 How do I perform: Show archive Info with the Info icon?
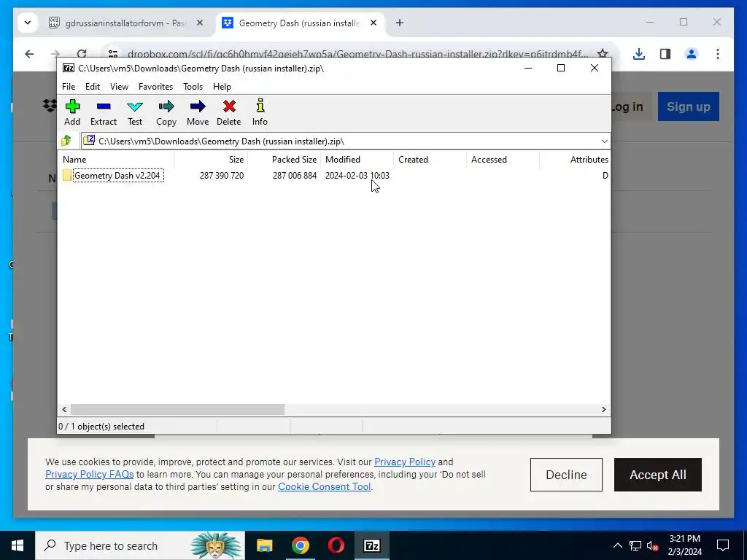(260, 112)
